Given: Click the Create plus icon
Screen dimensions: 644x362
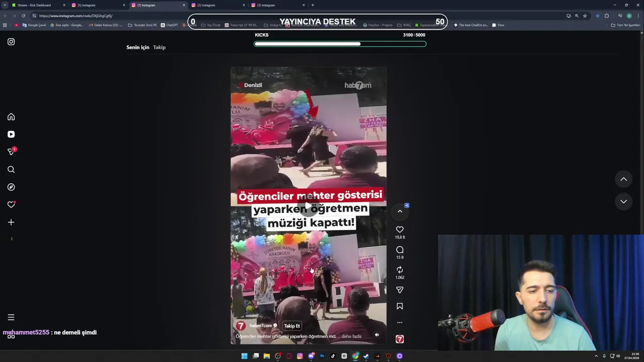Looking at the screenshot, I should [11, 222].
